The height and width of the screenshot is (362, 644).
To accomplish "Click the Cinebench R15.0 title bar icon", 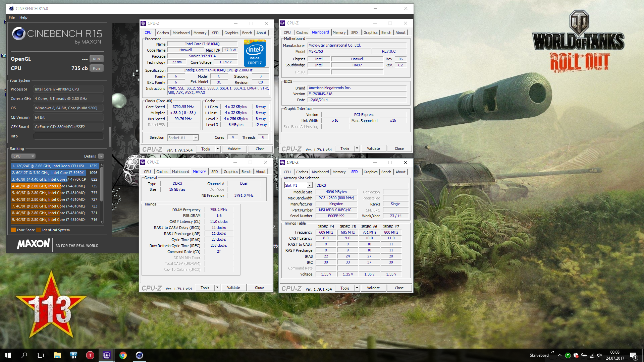I will coord(11,8).
